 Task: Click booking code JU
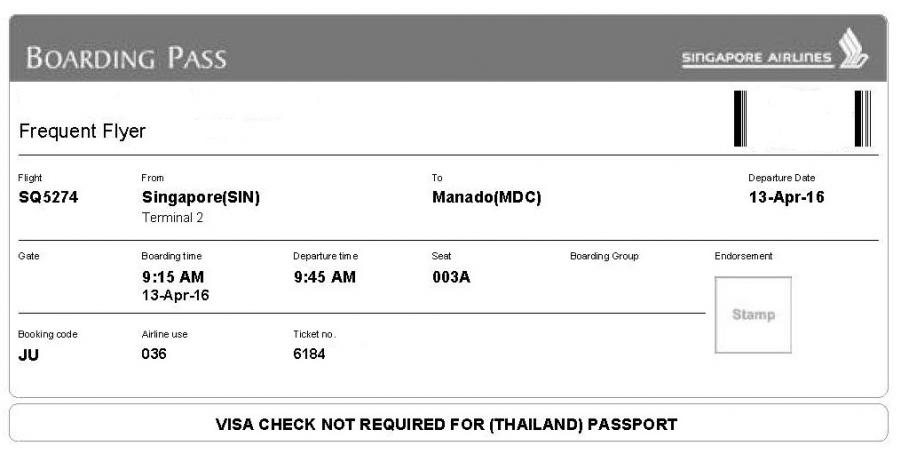[30, 353]
